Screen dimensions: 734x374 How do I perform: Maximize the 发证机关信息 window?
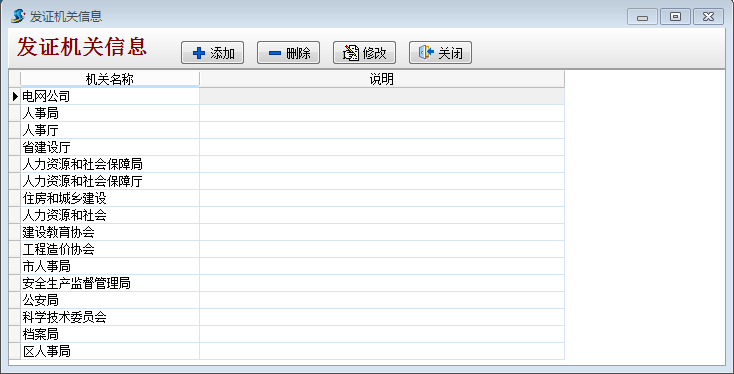click(675, 17)
